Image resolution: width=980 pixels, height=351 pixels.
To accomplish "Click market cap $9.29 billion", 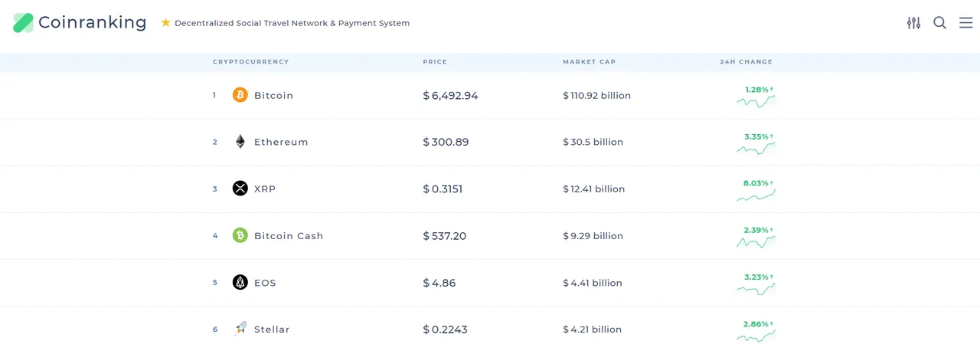I will [x=593, y=236].
